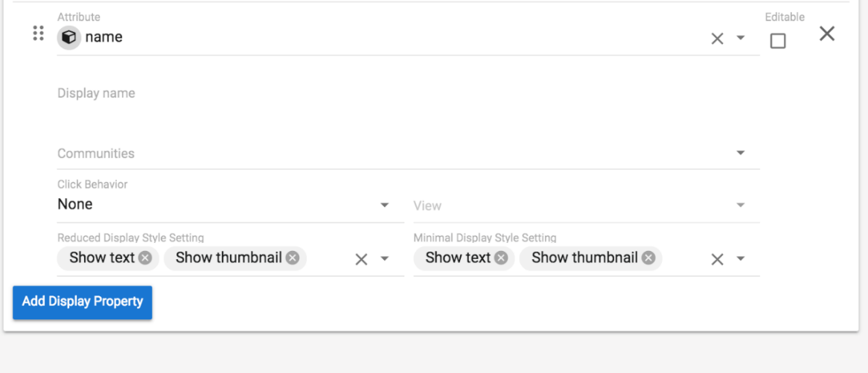Click the cube icon beside name
The height and width of the screenshot is (373, 868).
click(x=69, y=37)
